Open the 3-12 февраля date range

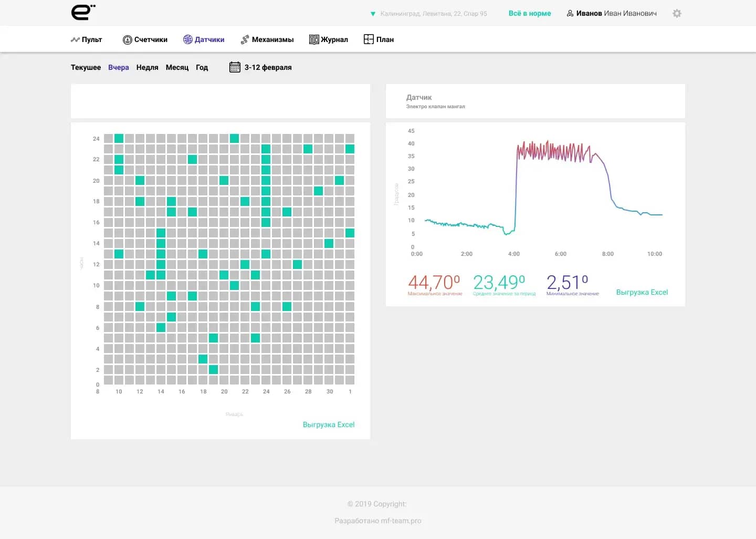coord(268,67)
